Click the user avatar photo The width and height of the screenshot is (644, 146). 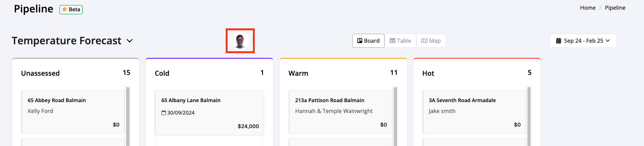(x=240, y=41)
